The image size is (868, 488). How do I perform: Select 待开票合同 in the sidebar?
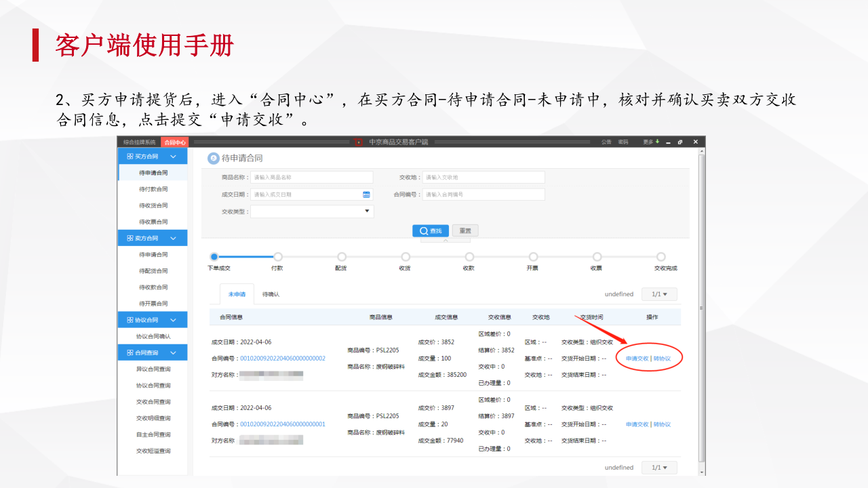click(153, 304)
